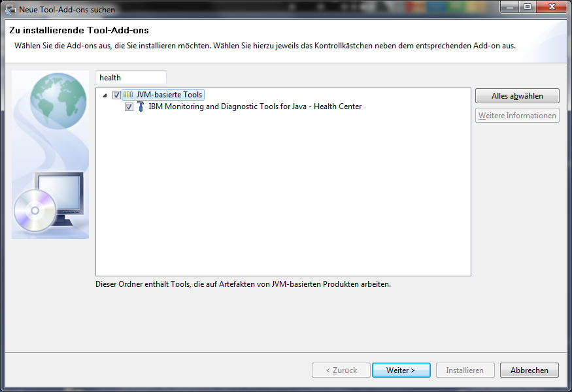Click the filter field containing 'health'

(x=131, y=78)
